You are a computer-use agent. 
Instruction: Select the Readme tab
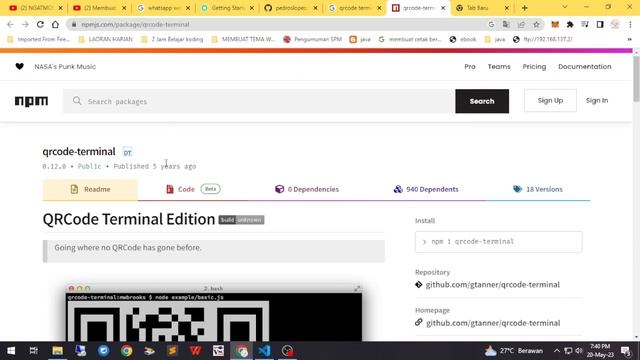(x=90, y=189)
